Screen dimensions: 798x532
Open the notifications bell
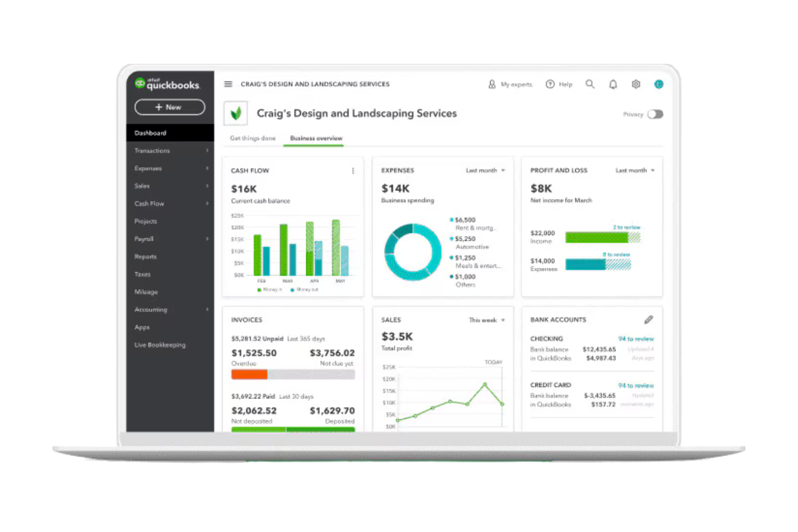(613, 84)
